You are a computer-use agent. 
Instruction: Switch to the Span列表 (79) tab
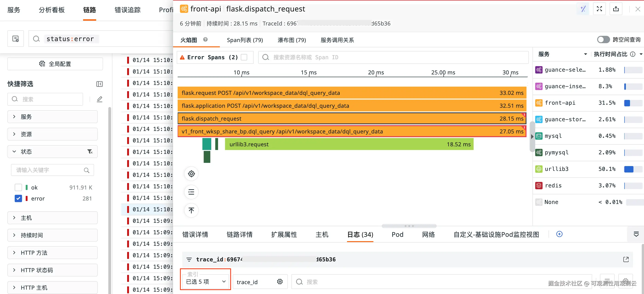[x=245, y=40]
